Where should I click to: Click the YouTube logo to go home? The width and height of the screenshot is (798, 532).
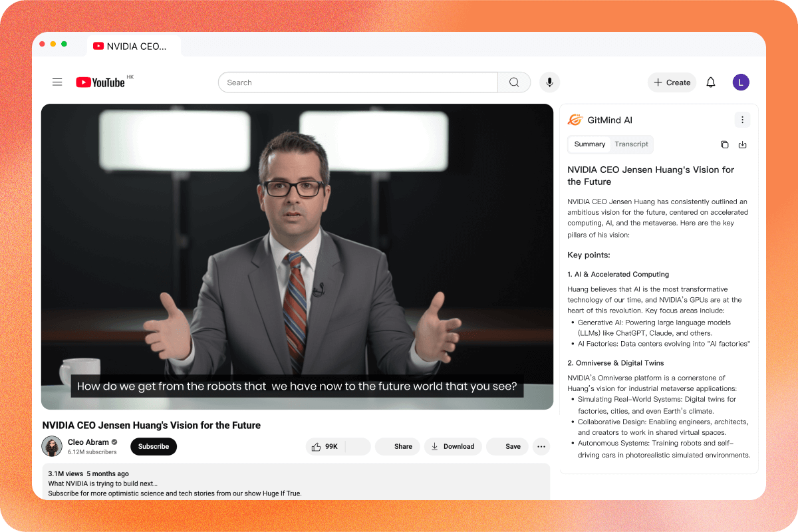coord(101,82)
